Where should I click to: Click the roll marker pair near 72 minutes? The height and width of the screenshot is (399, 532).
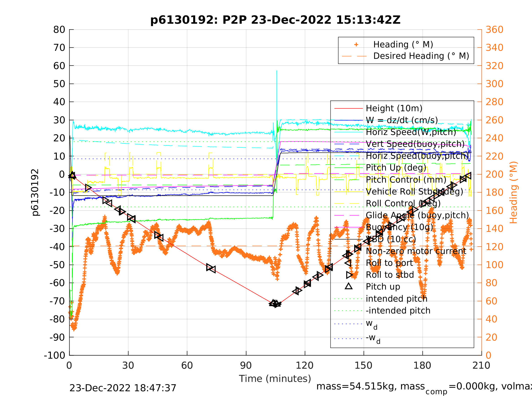click(211, 268)
